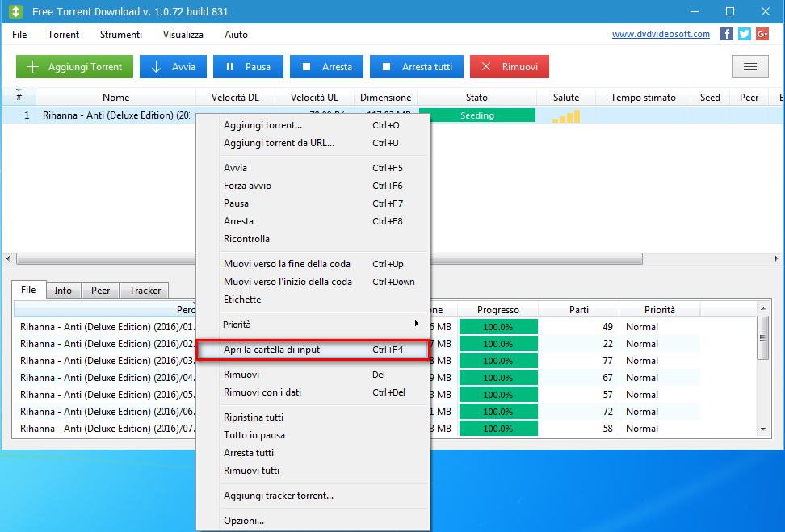
Task: Switch to the Tracker tab
Action: (x=145, y=291)
